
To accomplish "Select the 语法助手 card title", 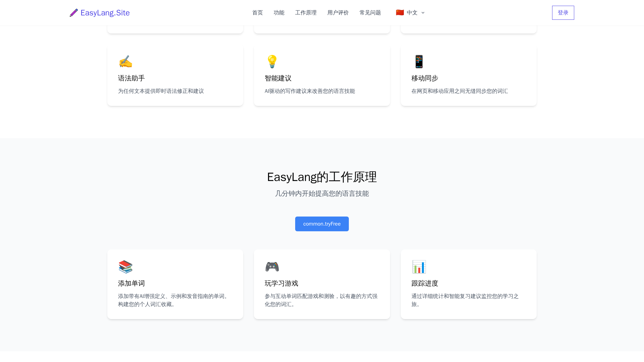I will 131,78.
